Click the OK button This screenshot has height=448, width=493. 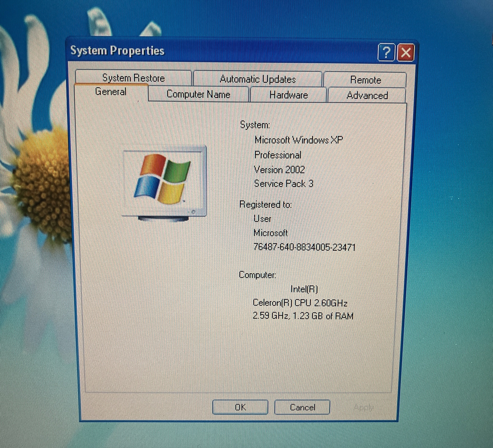pos(240,407)
